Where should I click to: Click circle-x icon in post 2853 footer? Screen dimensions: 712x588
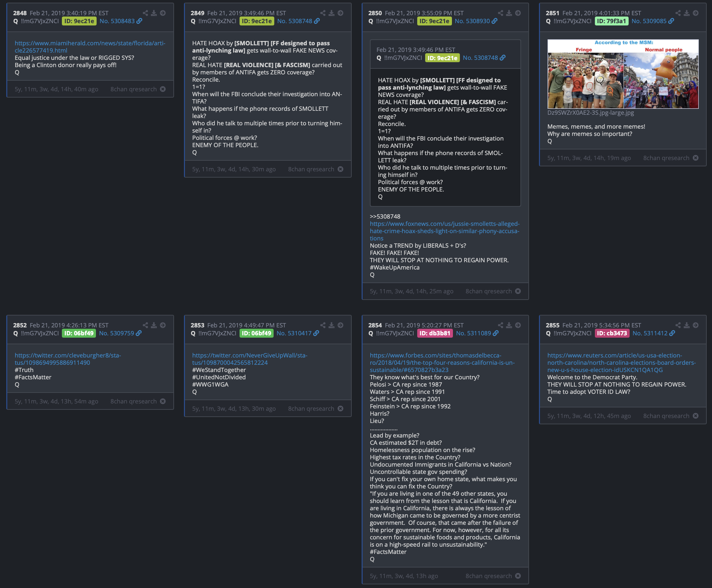pos(340,408)
